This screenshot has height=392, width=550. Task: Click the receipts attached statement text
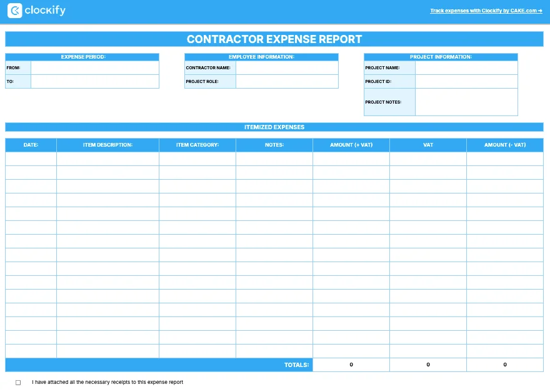pyautogui.click(x=107, y=382)
